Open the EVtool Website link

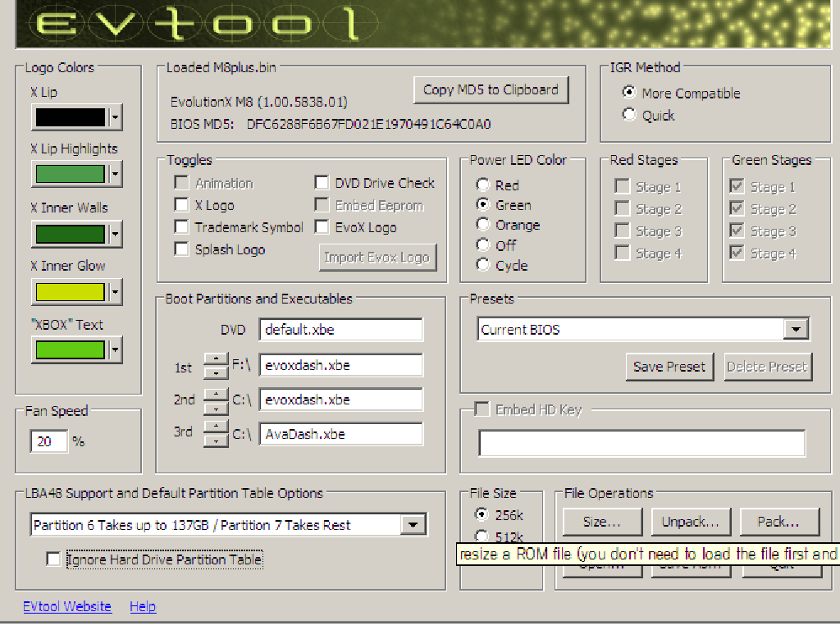(x=67, y=606)
